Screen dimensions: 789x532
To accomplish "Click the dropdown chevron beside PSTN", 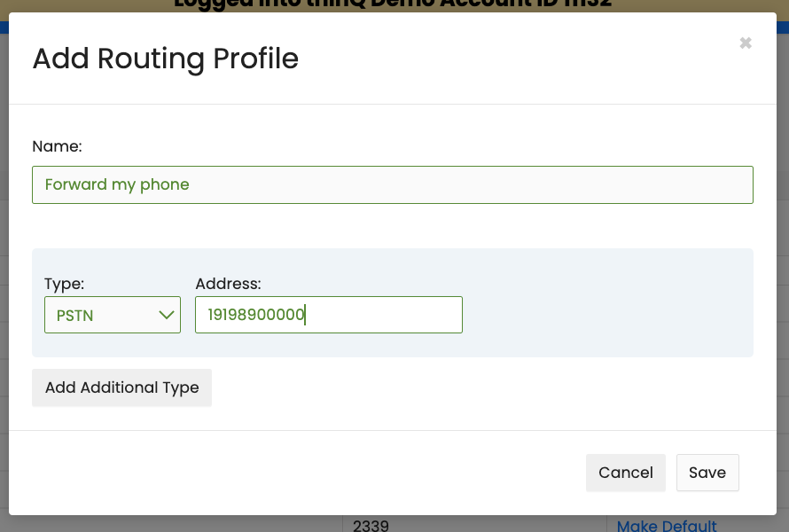I will 166,315.
